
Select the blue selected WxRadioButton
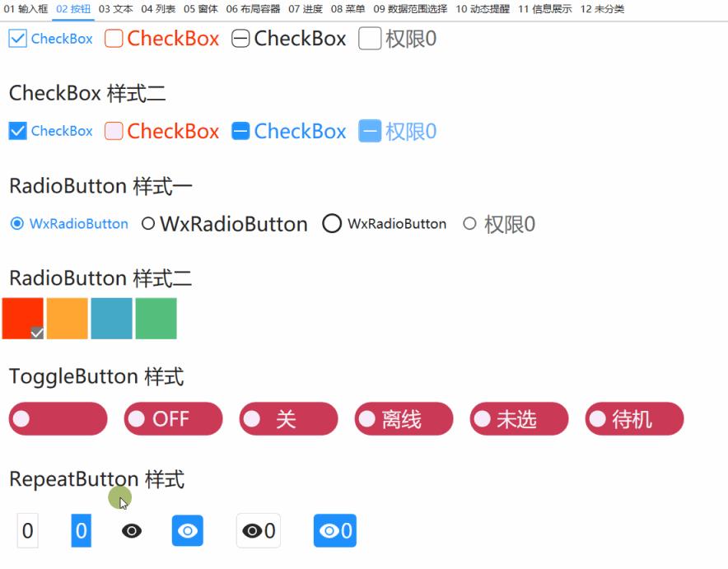tap(68, 224)
